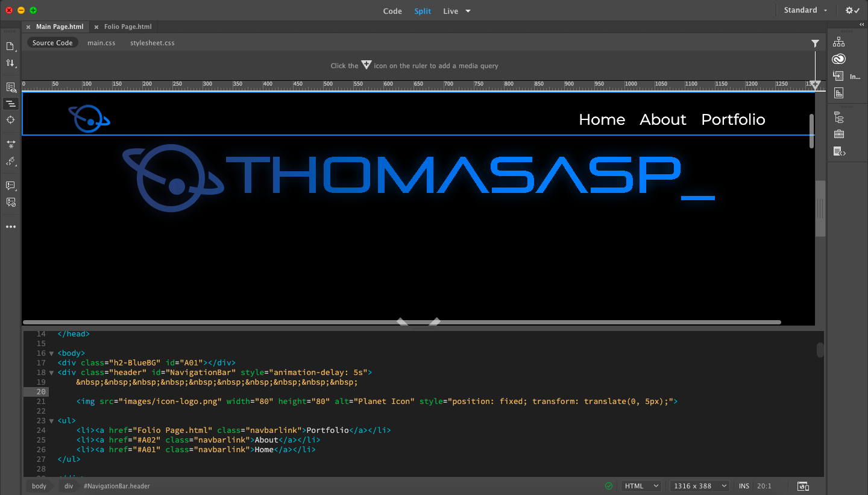Click the live view vertical scrollbar
Screen dimensions: 868x495
[x=811, y=131]
